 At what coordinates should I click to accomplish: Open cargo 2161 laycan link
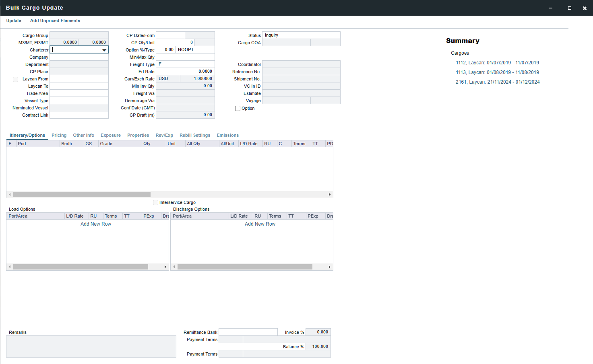point(498,82)
